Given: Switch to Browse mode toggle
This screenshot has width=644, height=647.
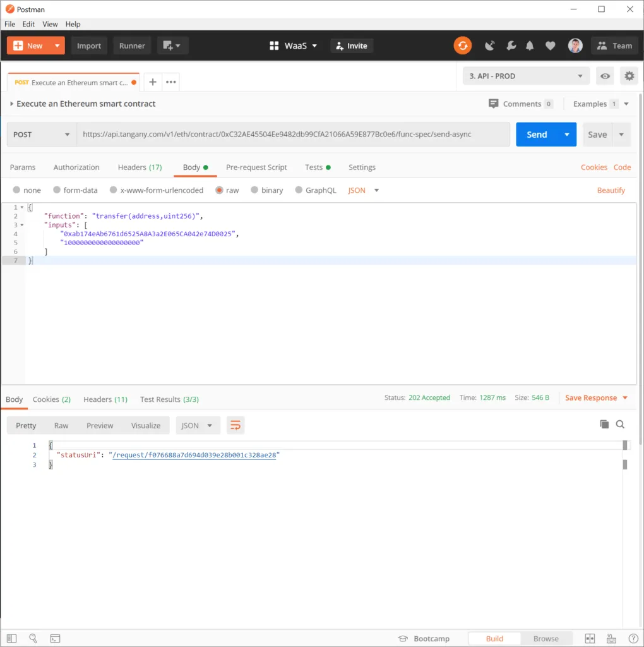Looking at the screenshot, I should 546,638.
